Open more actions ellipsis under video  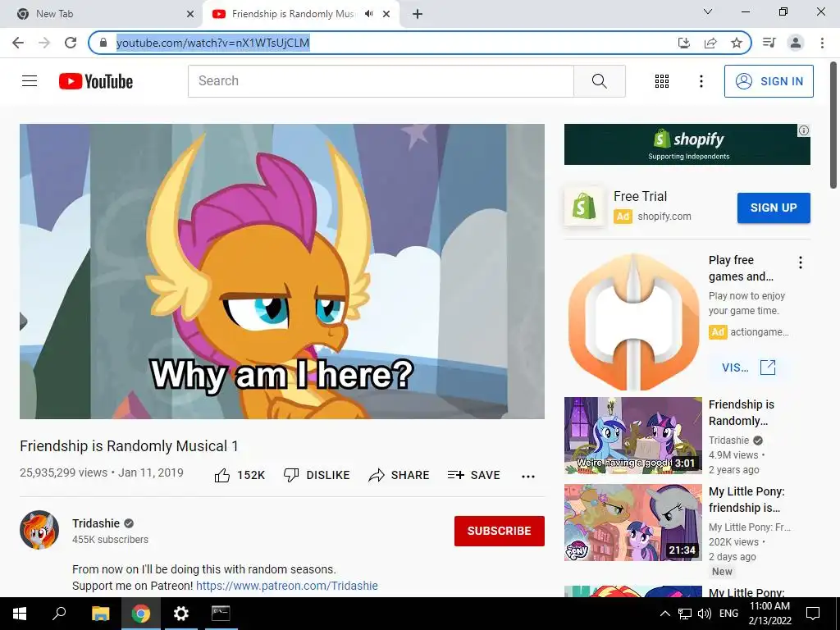pyautogui.click(x=528, y=476)
